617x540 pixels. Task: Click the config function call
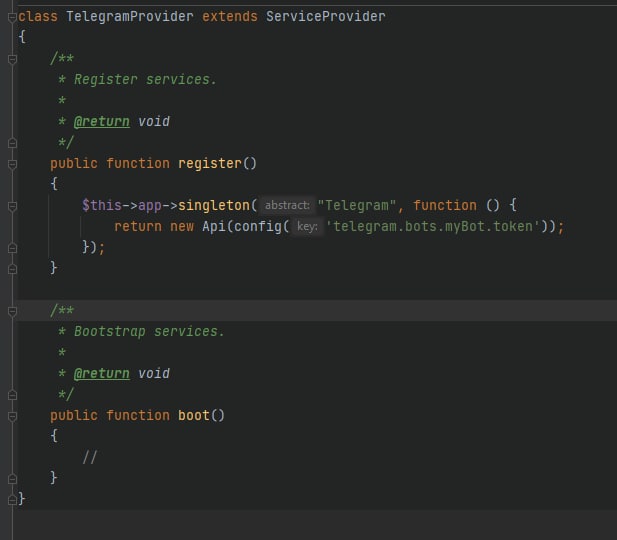pyautogui.click(x=258, y=226)
